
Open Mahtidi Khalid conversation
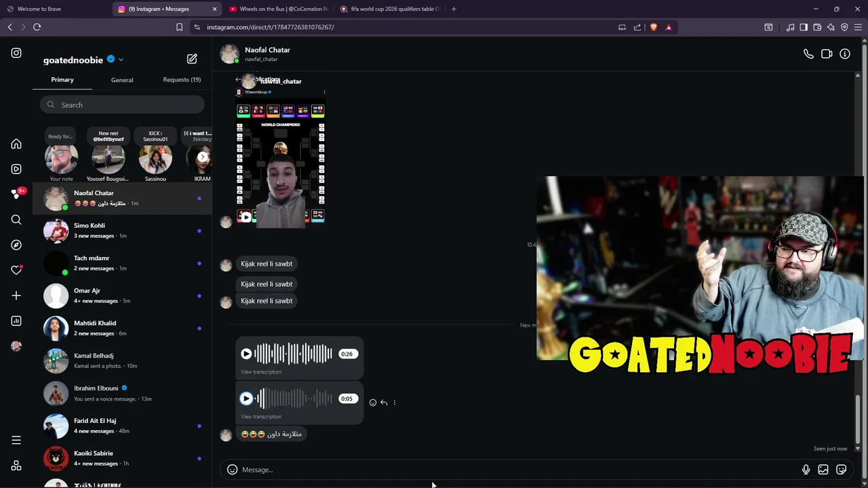[x=122, y=328]
